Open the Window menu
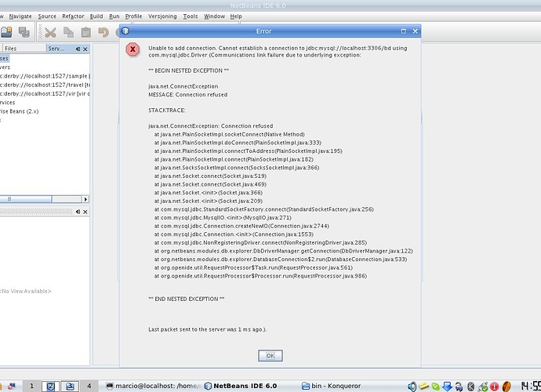 pyautogui.click(x=214, y=16)
